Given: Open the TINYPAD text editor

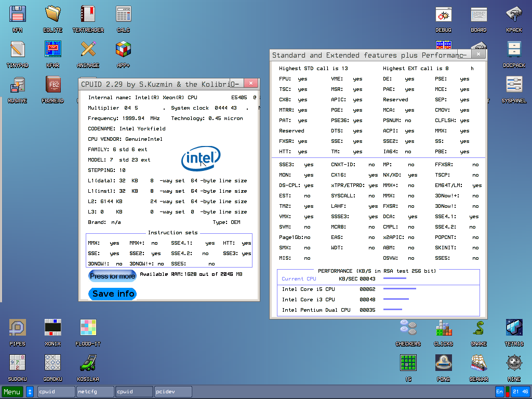Looking at the screenshot, I should [x=18, y=49].
